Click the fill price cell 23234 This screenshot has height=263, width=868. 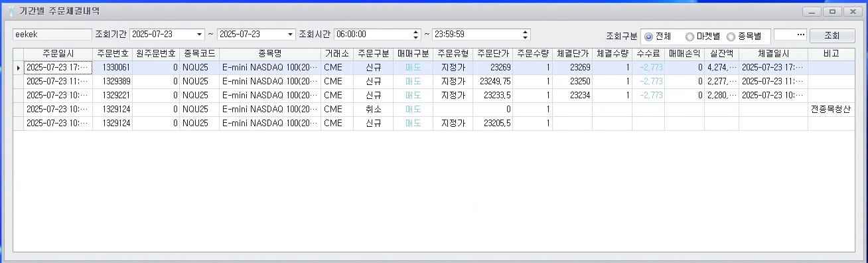(572, 96)
